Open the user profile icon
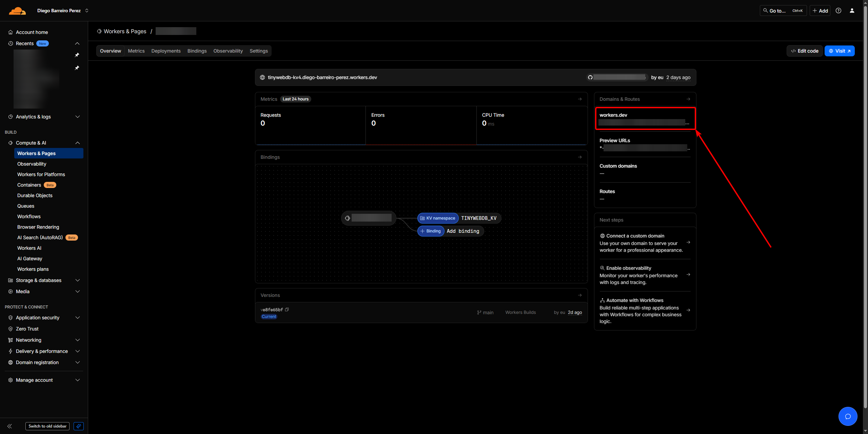 click(x=852, y=11)
